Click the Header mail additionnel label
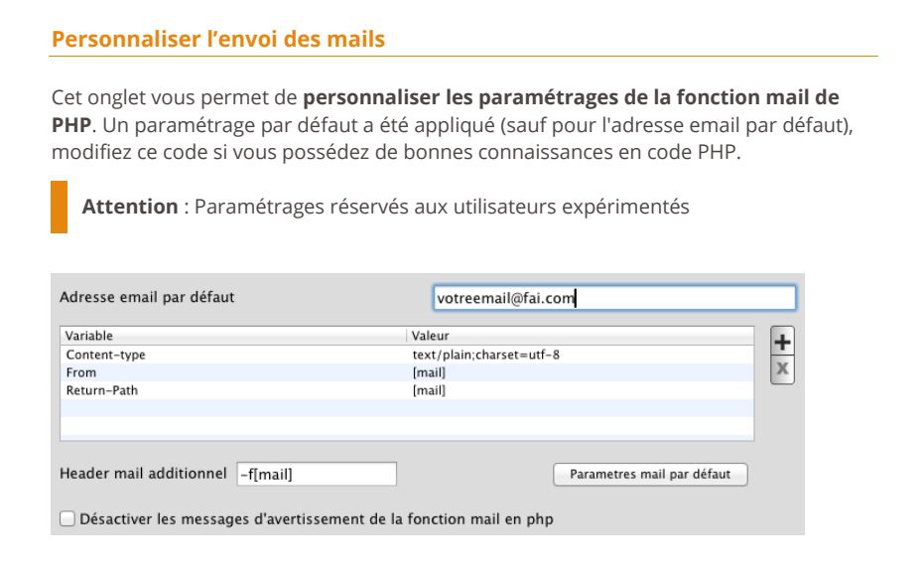This screenshot has width=924, height=574. pyautogui.click(x=143, y=473)
